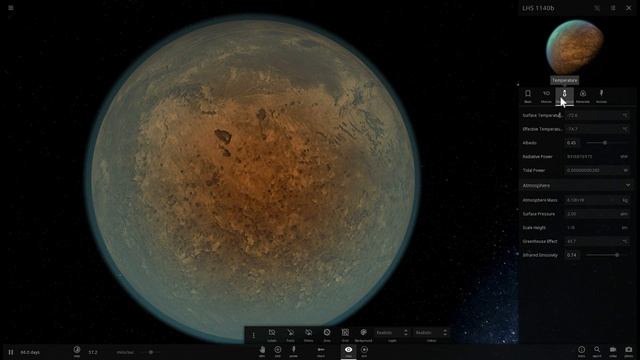
Task: Change Effective Temperature unit dropdown
Action: click(625, 129)
